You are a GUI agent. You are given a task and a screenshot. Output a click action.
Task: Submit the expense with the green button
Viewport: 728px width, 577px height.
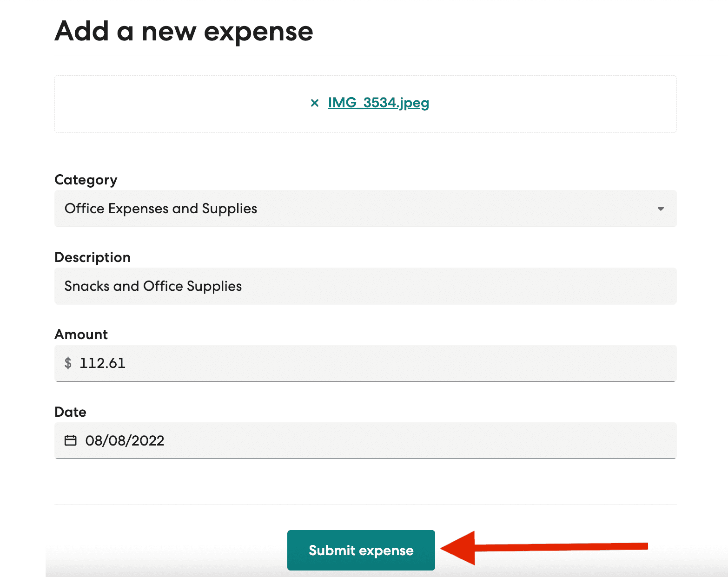pyautogui.click(x=361, y=550)
